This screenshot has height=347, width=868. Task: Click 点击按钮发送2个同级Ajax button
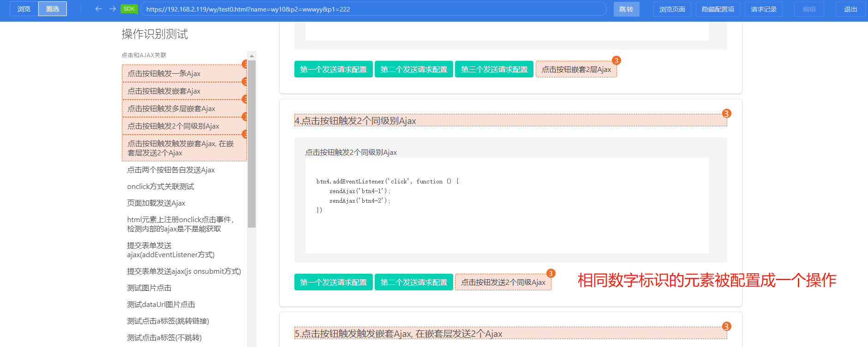pyautogui.click(x=503, y=282)
